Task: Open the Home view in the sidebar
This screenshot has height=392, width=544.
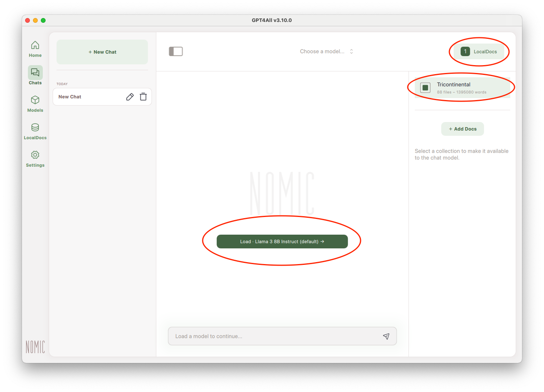Action: point(35,49)
